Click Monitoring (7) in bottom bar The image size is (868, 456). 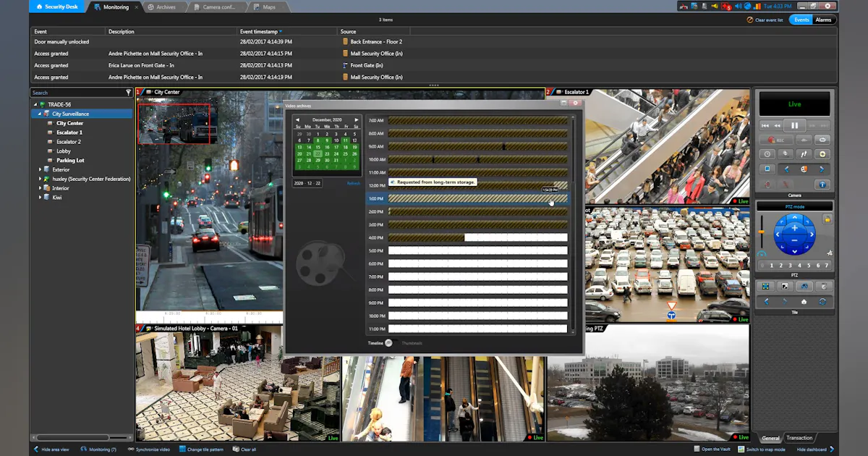pos(98,449)
